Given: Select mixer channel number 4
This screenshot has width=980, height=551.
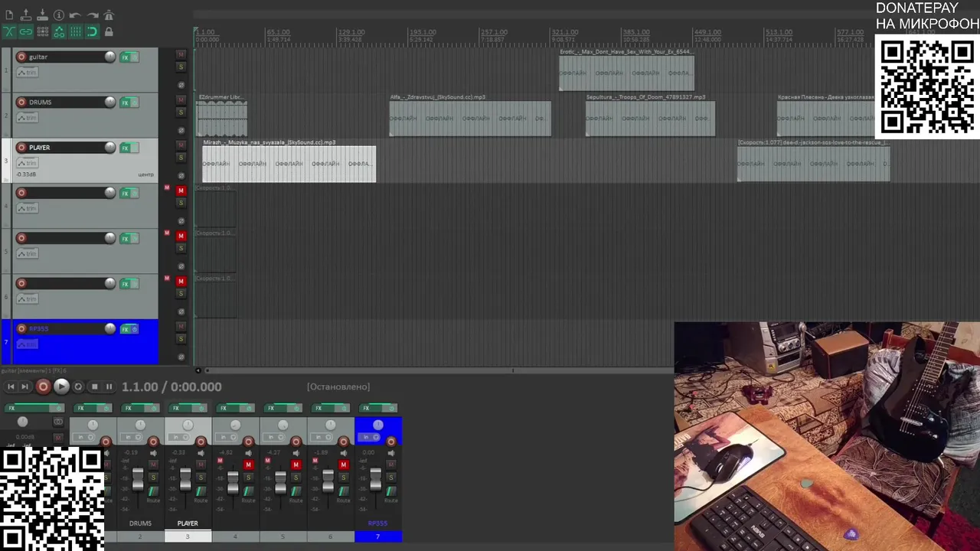Looking at the screenshot, I should (235, 536).
